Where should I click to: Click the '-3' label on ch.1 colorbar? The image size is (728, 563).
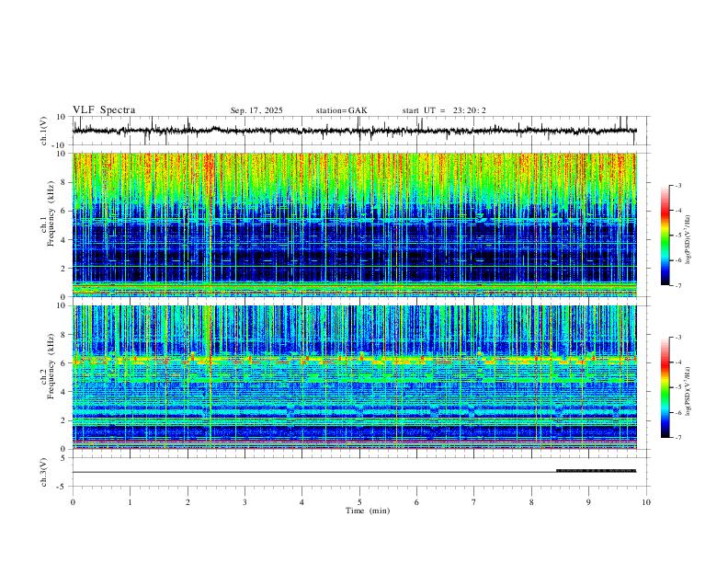[x=677, y=185]
